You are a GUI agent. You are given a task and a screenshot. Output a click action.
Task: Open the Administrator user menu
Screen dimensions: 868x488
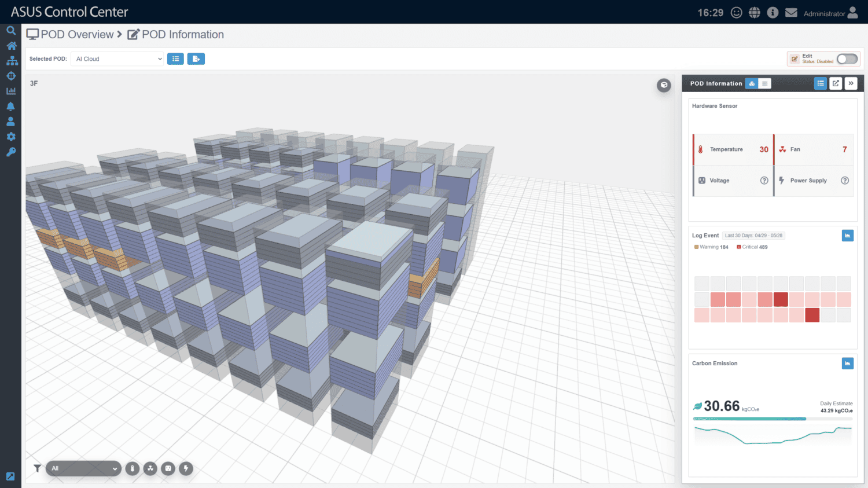pyautogui.click(x=830, y=13)
